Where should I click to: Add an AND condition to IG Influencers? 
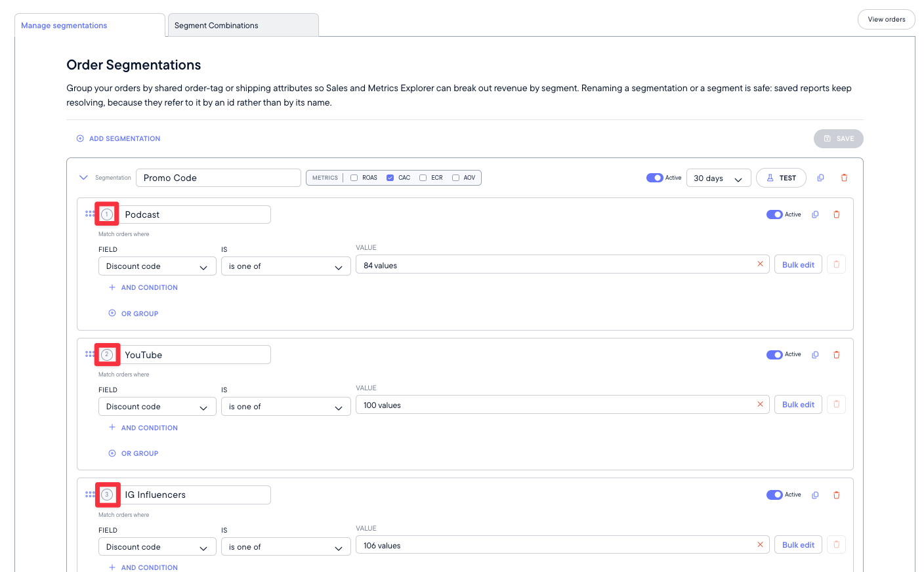143,567
